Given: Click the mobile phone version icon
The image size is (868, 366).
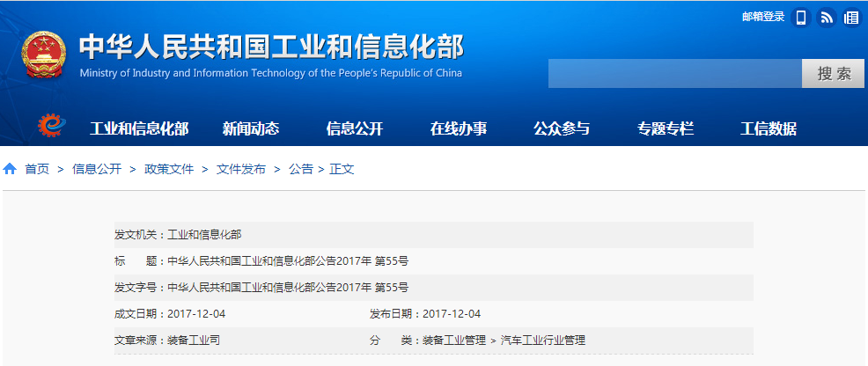Looking at the screenshot, I should [800, 18].
